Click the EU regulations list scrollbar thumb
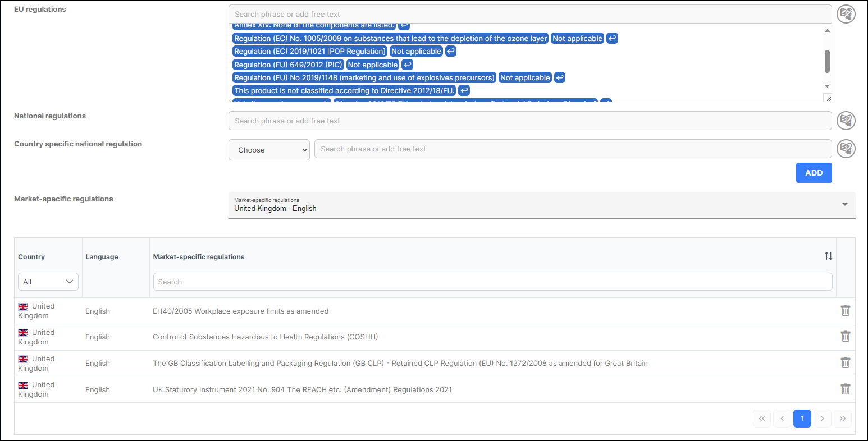The height and width of the screenshot is (441, 868). tap(827, 61)
